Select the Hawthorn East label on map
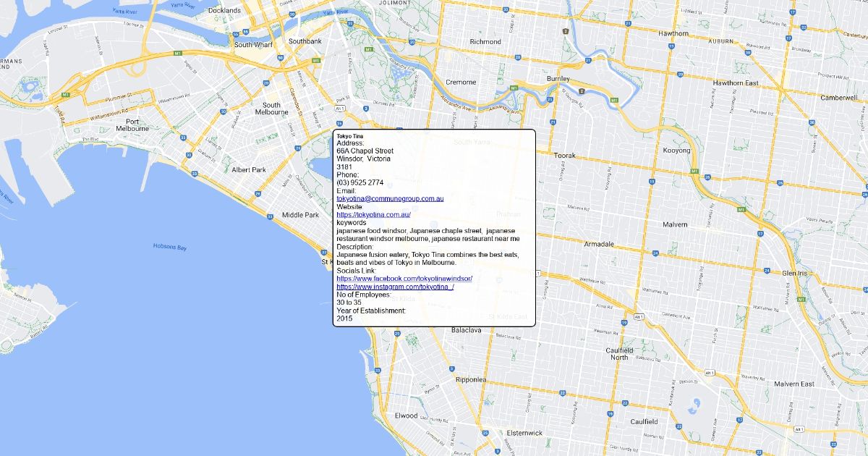The height and width of the screenshot is (456, 868). coord(735,83)
